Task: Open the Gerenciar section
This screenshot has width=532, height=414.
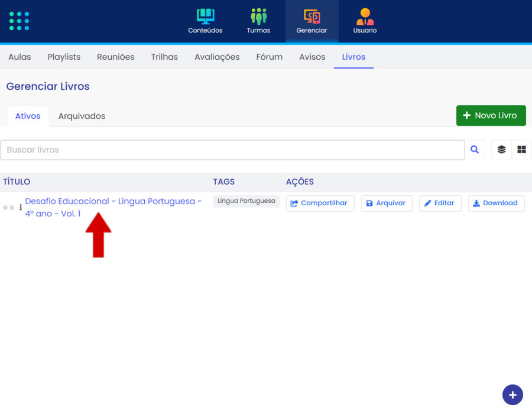Action: [312, 21]
